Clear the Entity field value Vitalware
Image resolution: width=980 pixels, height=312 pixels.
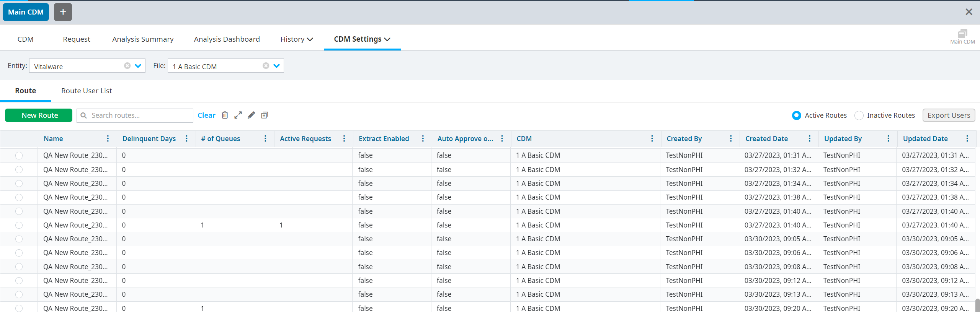tap(127, 66)
